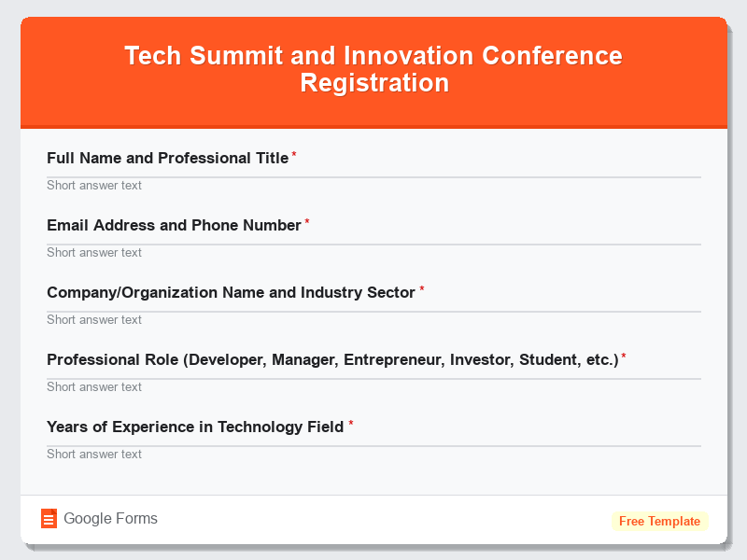
Task: Select the Years of Experience question label
Action: [195, 427]
